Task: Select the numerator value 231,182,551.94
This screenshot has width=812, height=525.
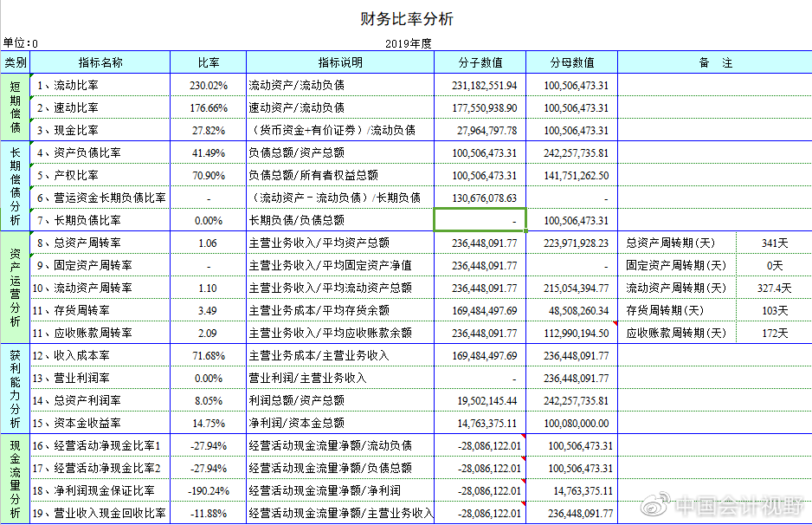Action: pos(484,86)
